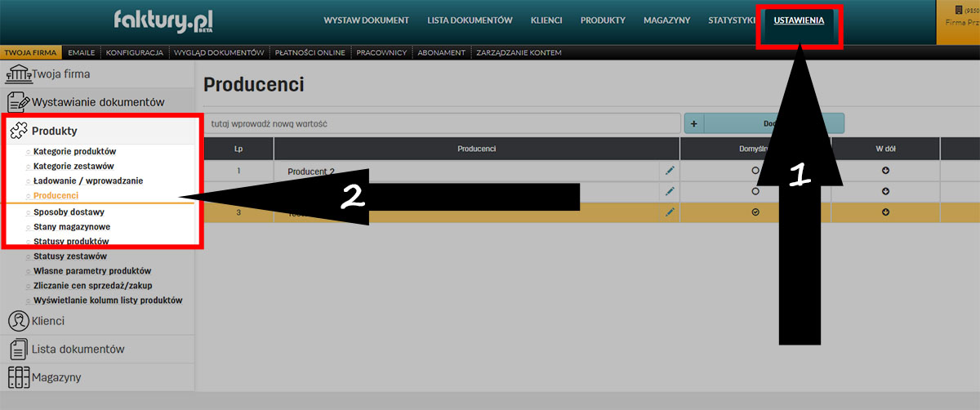Set Producent 2 as default radio
Screen dimensions: 980x410
(755, 171)
